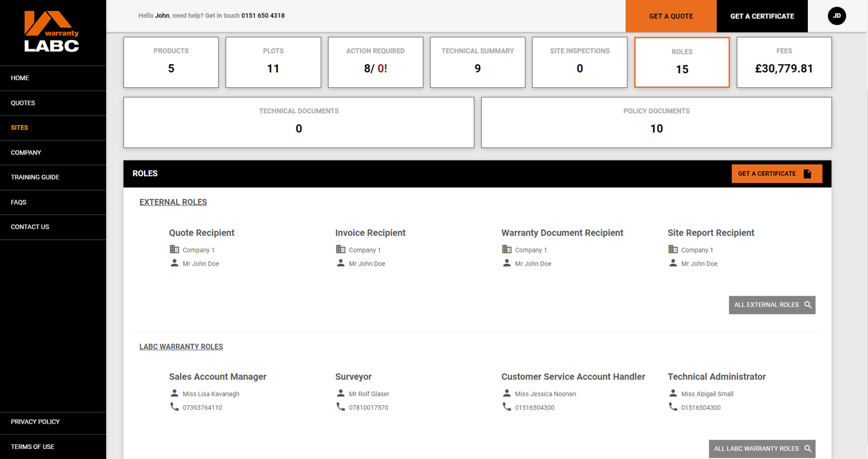Click the Surveyor role heading
The image size is (868, 459).
tap(354, 377)
